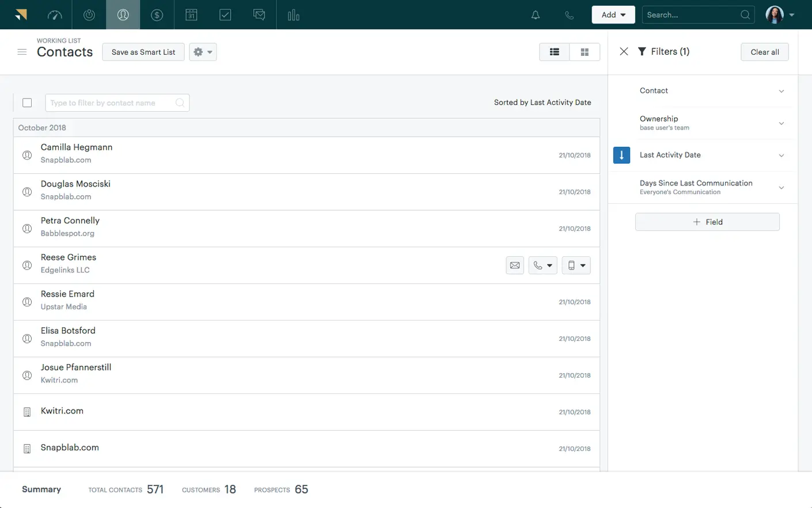Image resolution: width=812 pixels, height=508 pixels.
Task: Open the Deals section icon
Action: coord(157,14)
